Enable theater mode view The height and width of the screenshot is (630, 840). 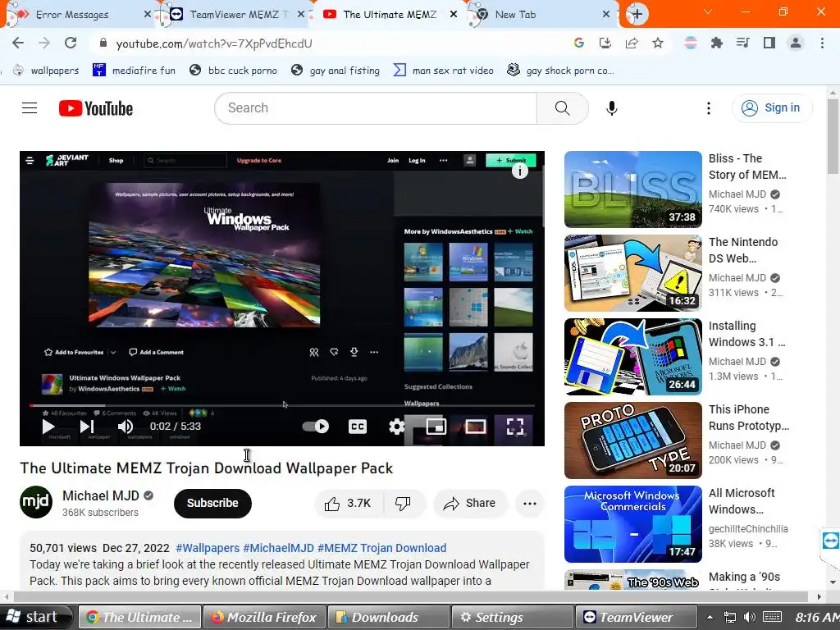point(475,427)
